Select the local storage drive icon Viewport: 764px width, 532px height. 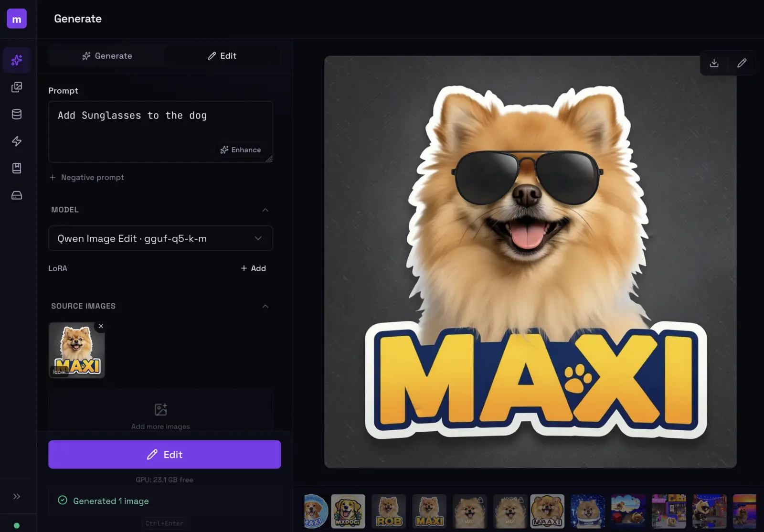(x=17, y=195)
